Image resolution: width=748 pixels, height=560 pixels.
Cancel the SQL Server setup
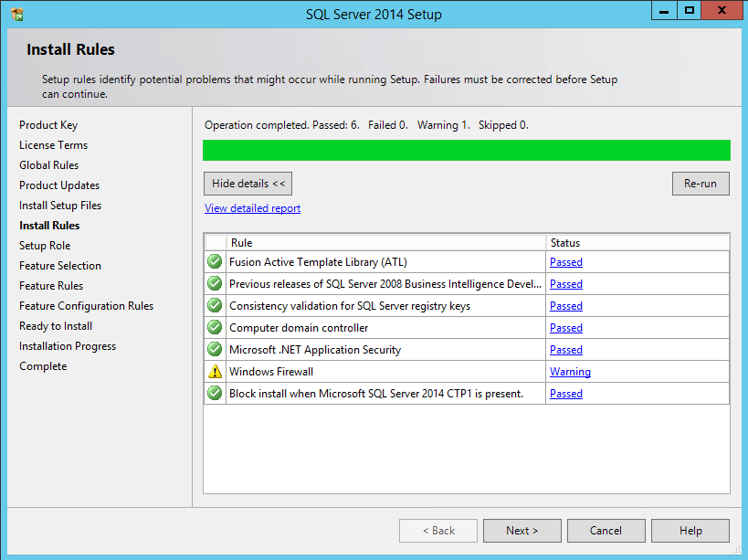coord(606,531)
